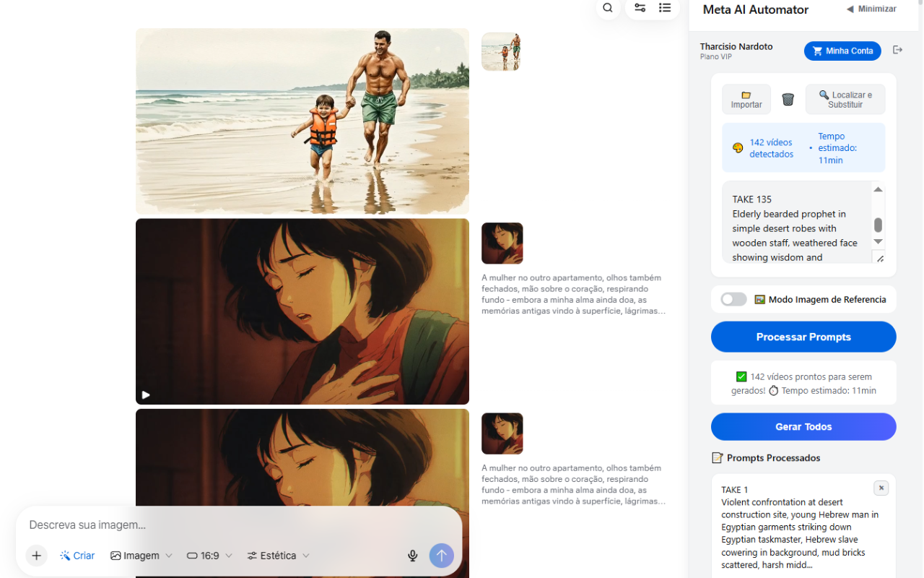Click the Gerar Todos button
The height and width of the screenshot is (578, 924).
(x=803, y=426)
